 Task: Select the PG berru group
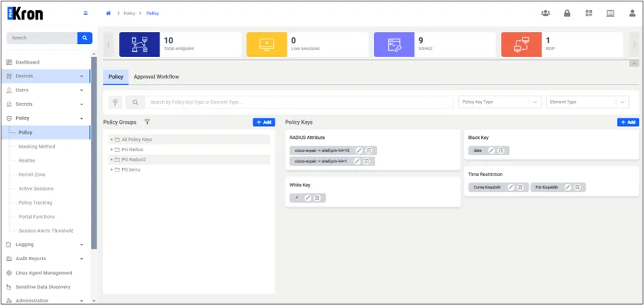[x=189, y=169]
